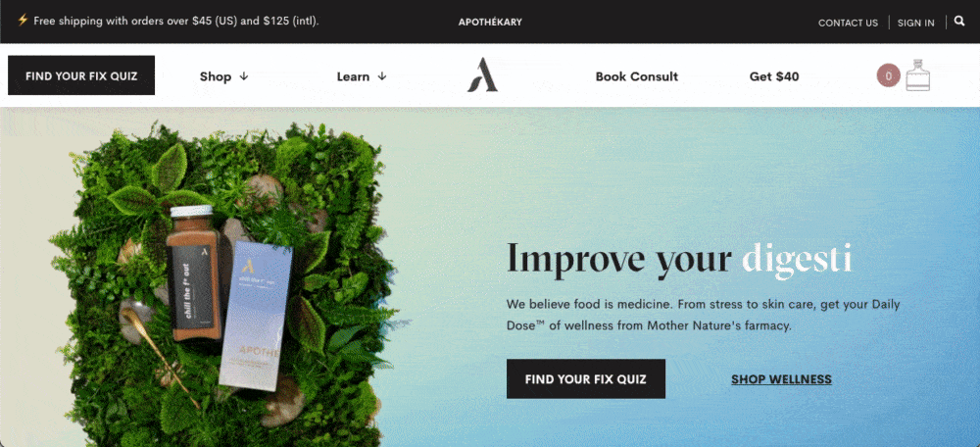Follow the Shop Wellness link
The width and height of the screenshot is (980, 447).
781,378
